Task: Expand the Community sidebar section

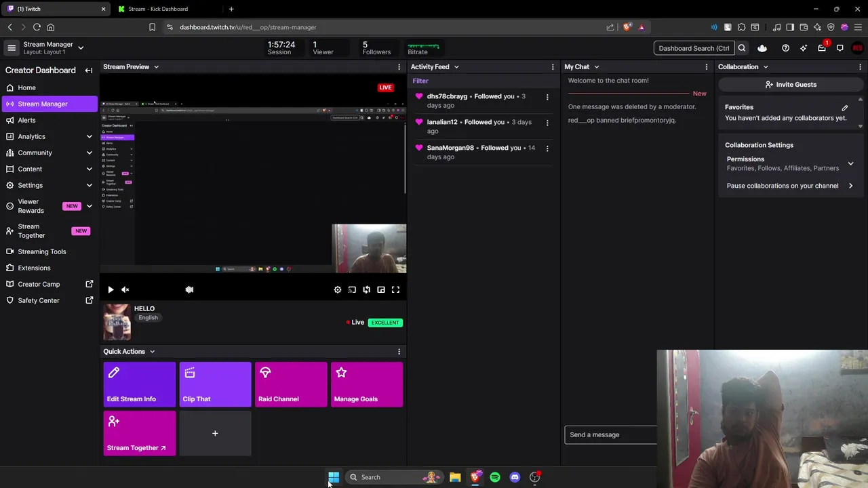Action: coord(90,152)
